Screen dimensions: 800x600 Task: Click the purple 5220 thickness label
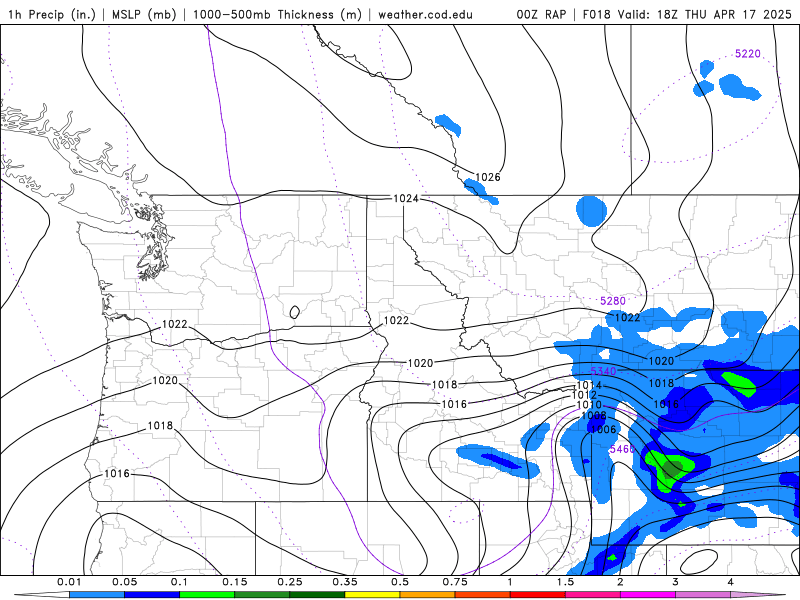click(x=747, y=54)
